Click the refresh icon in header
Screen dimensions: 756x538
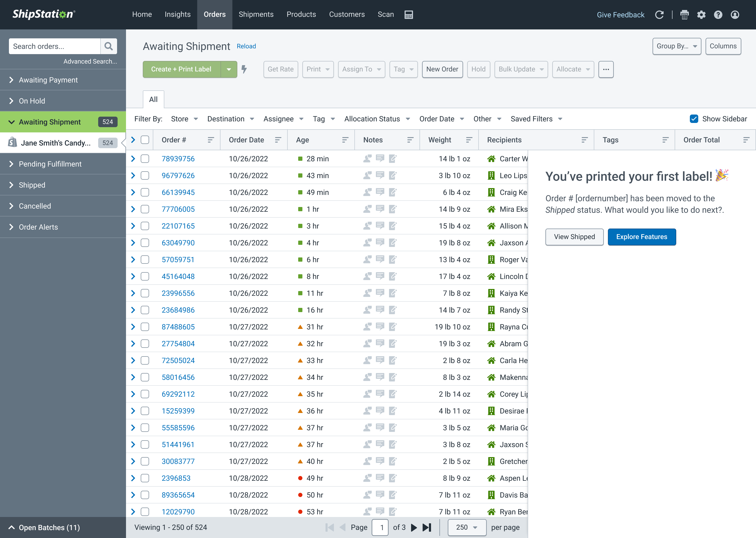point(659,14)
